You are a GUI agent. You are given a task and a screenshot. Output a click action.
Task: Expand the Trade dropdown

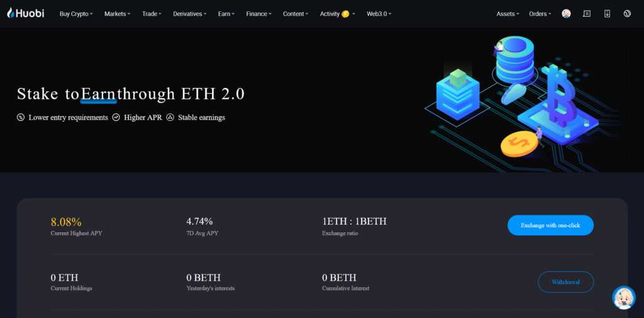pyautogui.click(x=152, y=14)
